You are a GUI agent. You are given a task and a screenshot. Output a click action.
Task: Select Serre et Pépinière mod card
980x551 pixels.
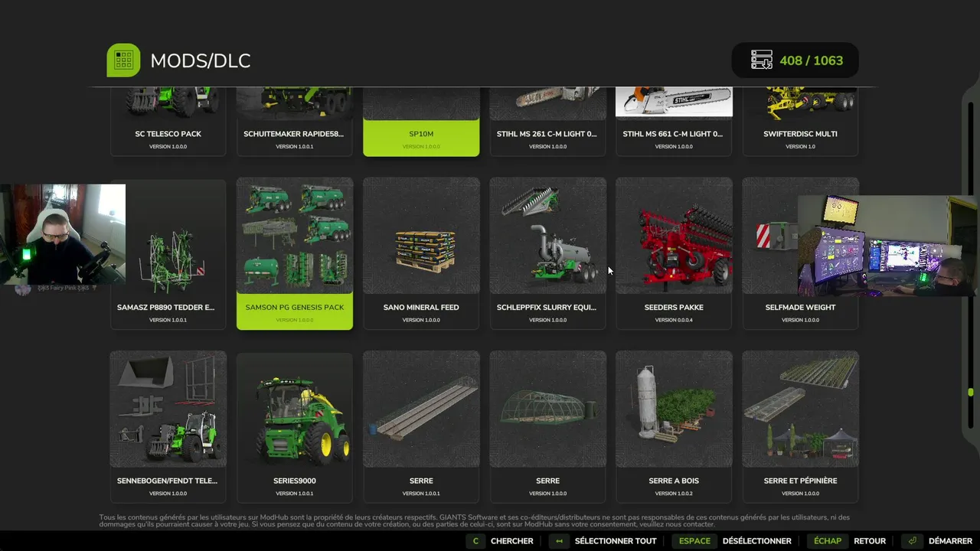[800, 426]
